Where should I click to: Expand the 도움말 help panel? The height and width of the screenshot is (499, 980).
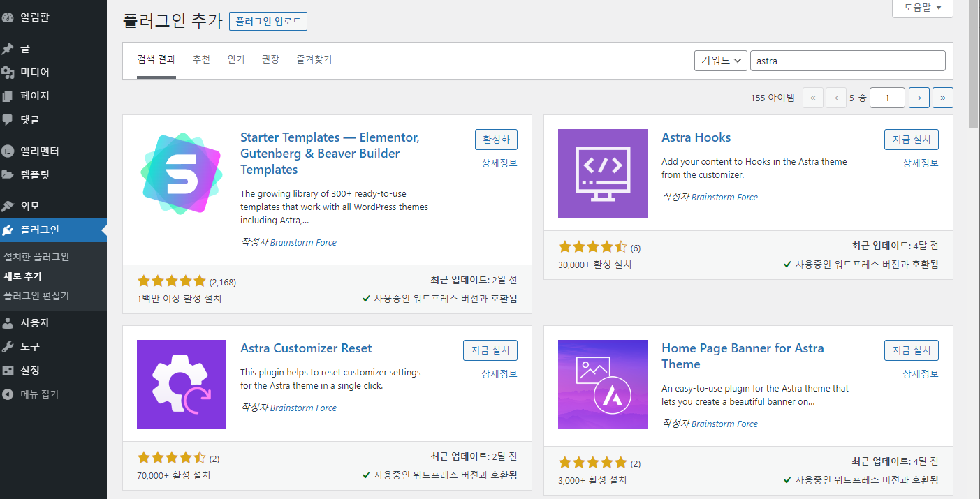923,8
